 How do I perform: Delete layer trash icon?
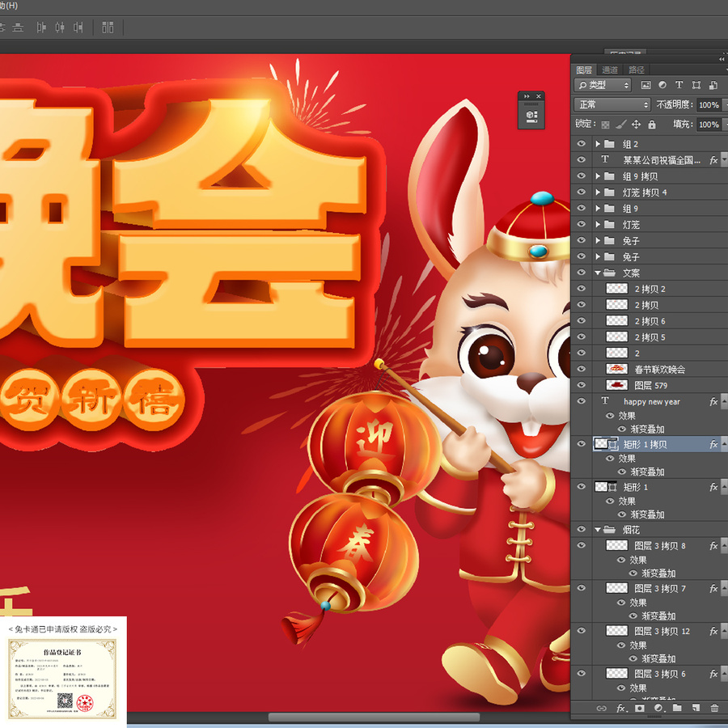coord(714,709)
